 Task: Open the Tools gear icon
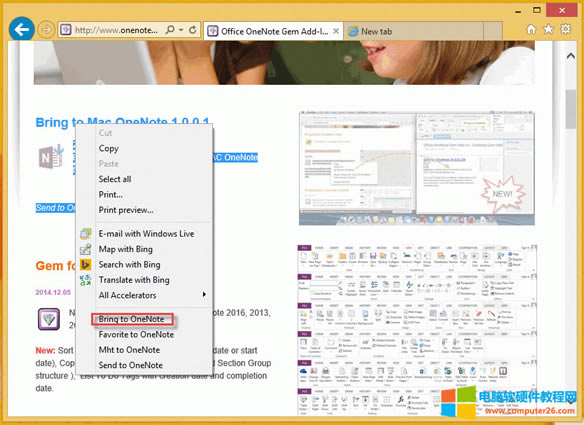click(x=565, y=29)
